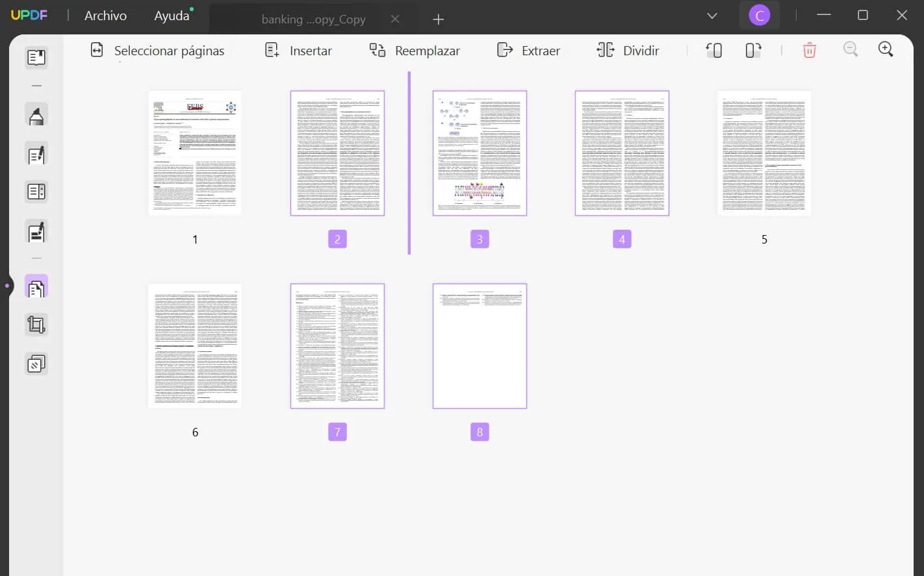Open the Ayuda menu
This screenshot has height=576, width=924.
(172, 16)
